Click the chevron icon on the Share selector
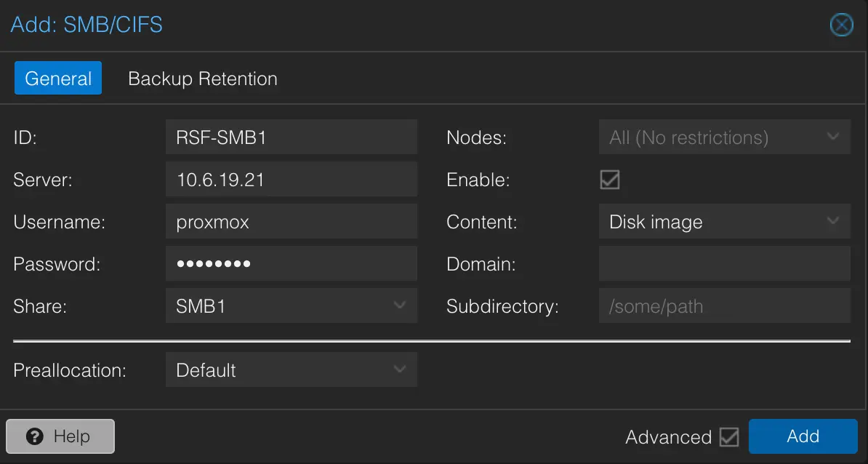Screen dimensions: 868x464 click(x=400, y=305)
